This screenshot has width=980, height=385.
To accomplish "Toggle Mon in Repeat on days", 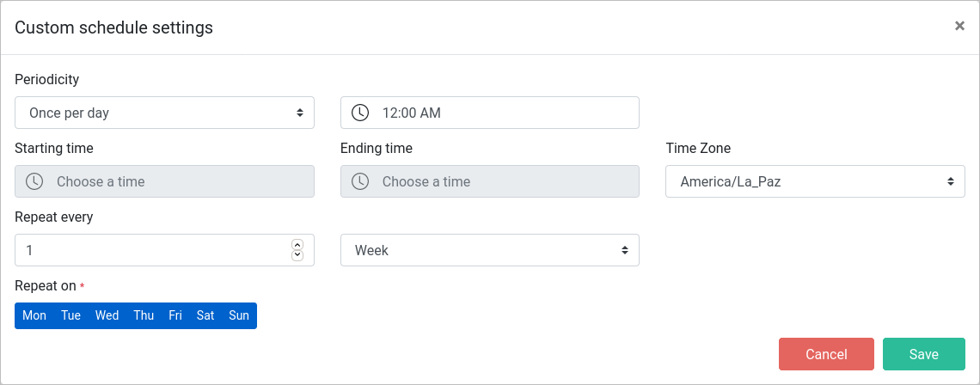I will 34,315.
